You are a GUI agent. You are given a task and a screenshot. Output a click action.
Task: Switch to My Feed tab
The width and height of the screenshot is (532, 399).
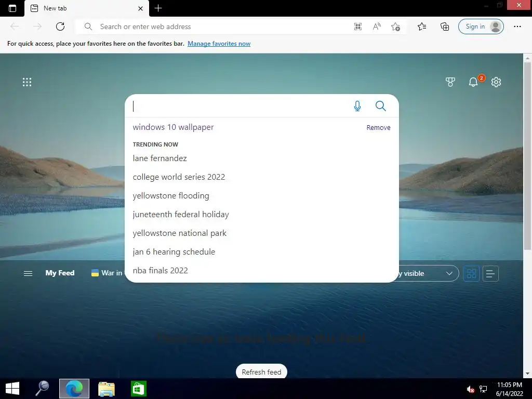(60, 273)
